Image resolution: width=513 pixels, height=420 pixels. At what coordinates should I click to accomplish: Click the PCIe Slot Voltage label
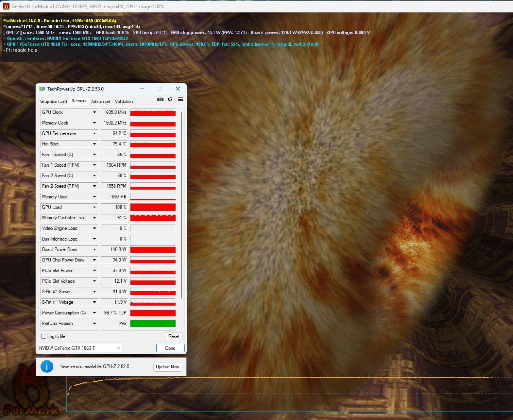pos(58,281)
